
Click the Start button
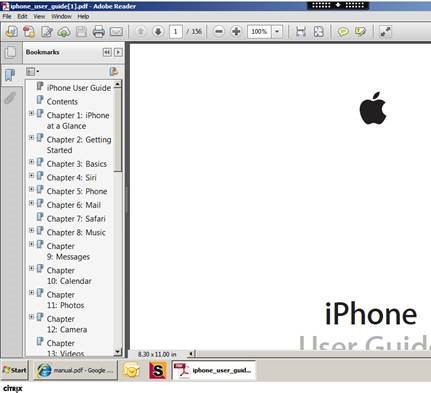coord(14,370)
